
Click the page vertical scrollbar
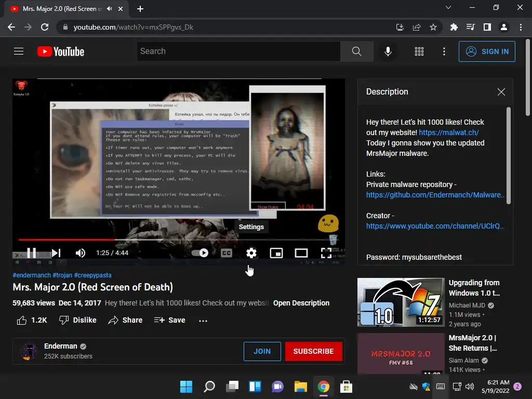[x=528, y=77]
